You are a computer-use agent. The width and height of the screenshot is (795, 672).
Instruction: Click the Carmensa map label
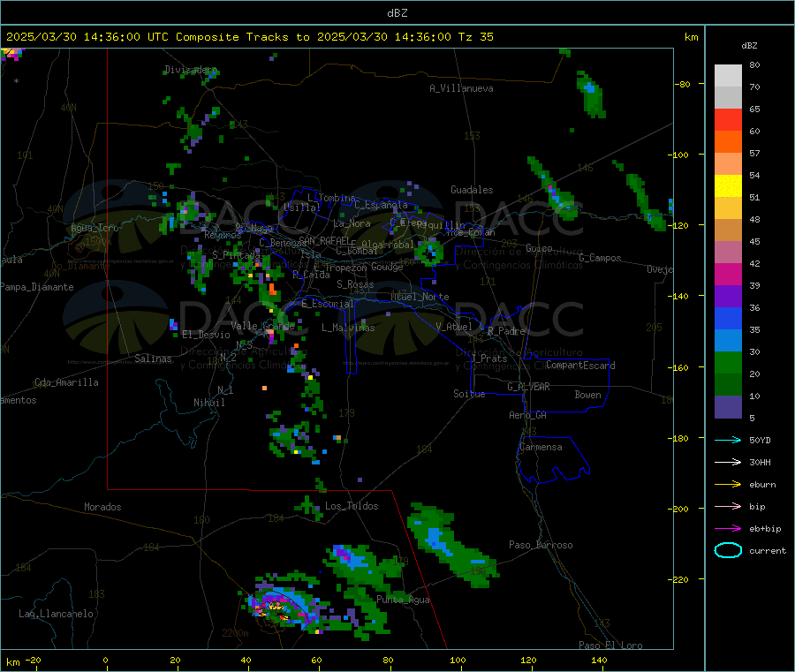[541, 447]
